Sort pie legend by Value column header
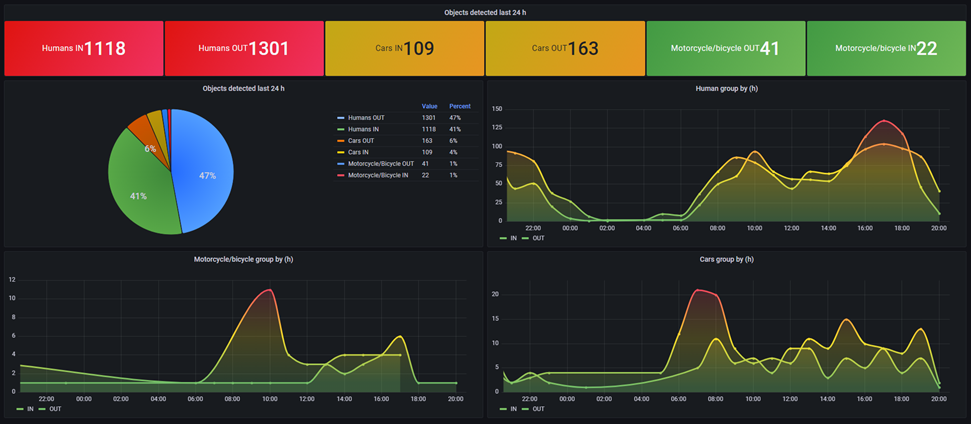The width and height of the screenshot is (971, 424). [429, 106]
